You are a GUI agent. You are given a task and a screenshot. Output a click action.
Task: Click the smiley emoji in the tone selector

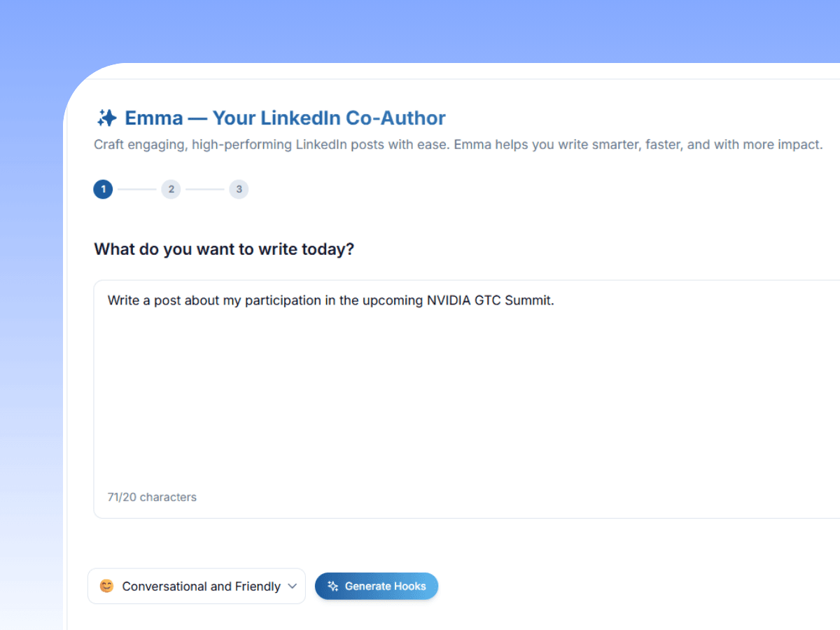(x=106, y=586)
